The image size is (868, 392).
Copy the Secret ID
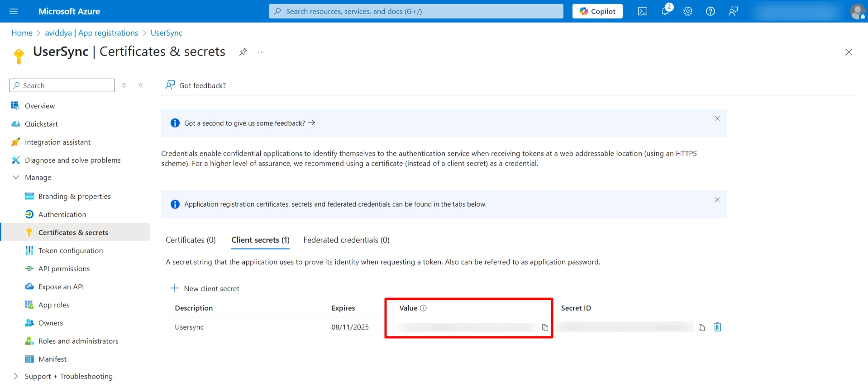701,327
